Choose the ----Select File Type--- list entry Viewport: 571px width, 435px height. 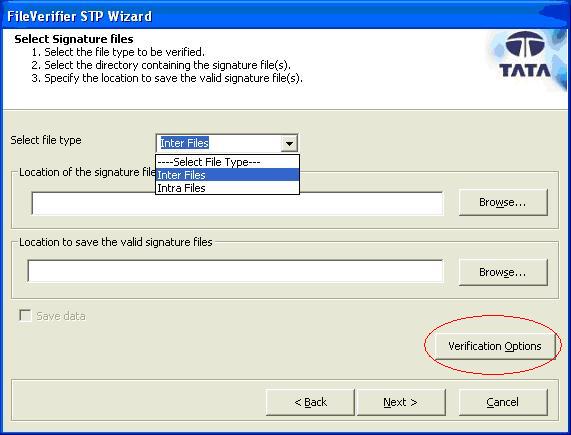227,162
